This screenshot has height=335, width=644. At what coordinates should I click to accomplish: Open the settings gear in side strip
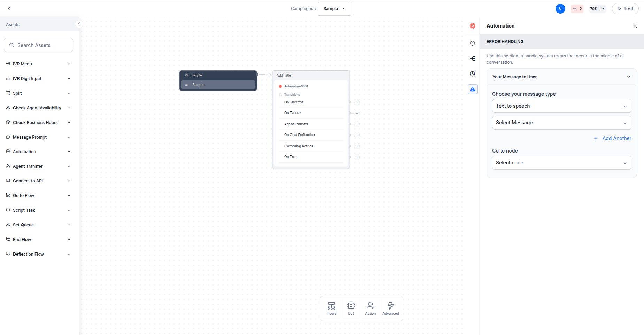coord(472,43)
